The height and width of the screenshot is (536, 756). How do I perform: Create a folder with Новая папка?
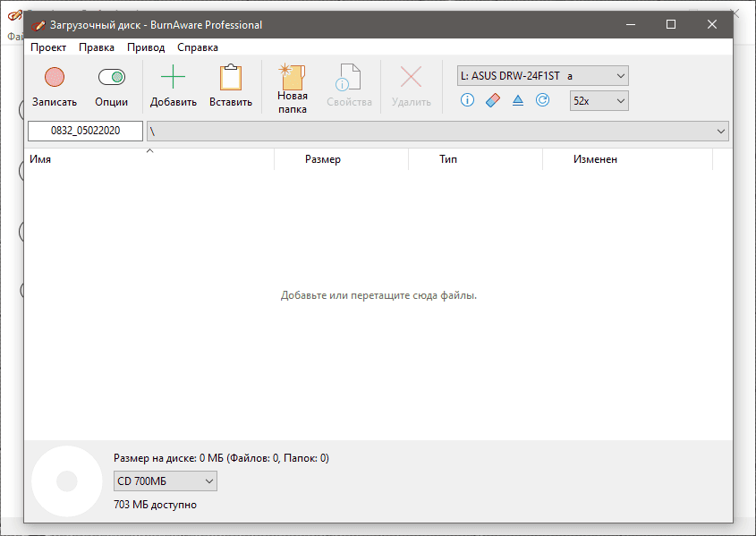coord(293,88)
